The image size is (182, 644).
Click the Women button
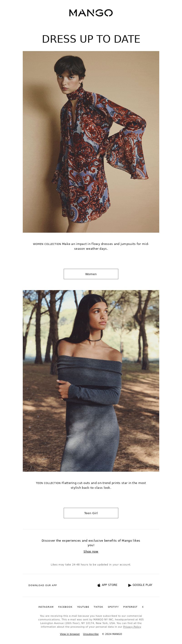pyautogui.click(x=91, y=274)
